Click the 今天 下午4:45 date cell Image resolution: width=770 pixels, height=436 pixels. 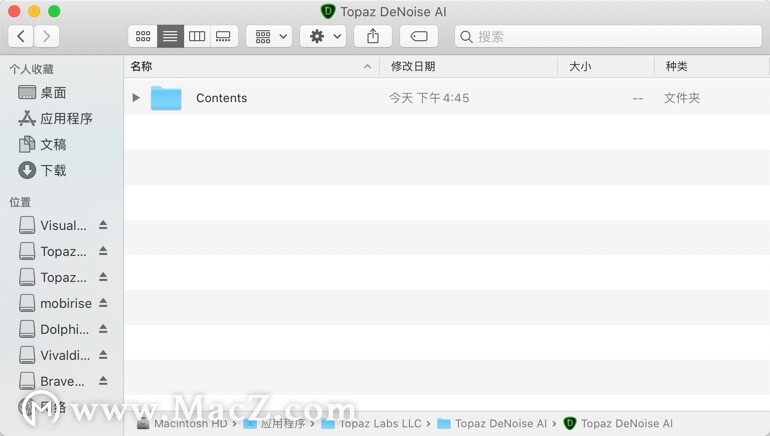429,98
